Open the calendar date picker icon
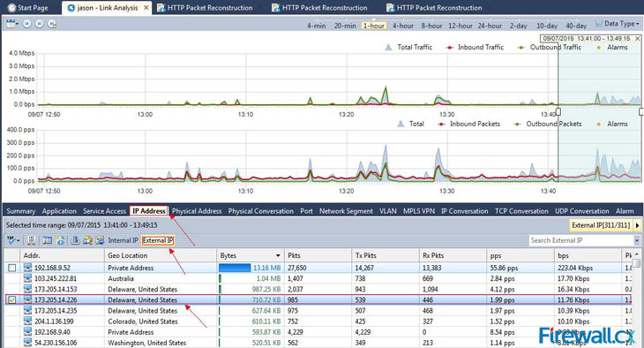 [x=11, y=24]
